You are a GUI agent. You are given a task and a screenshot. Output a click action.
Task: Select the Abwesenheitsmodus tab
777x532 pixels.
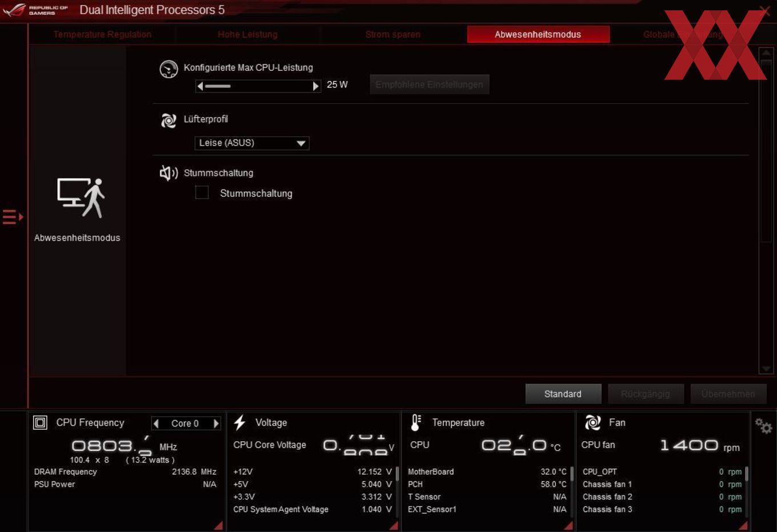click(538, 34)
